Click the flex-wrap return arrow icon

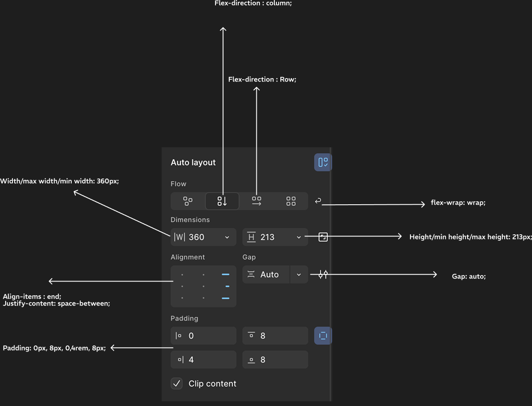click(x=318, y=200)
